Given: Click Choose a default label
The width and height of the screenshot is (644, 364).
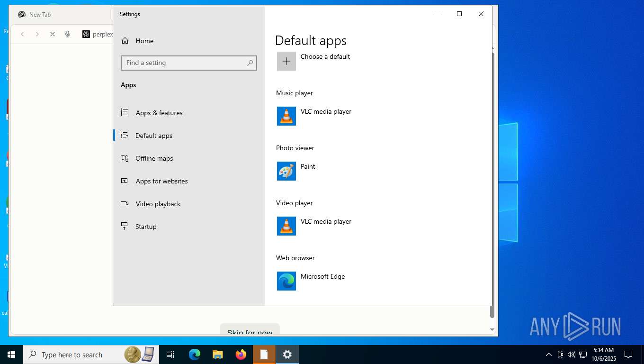Looking at the screenshot, I should click(x=325, y=56).
